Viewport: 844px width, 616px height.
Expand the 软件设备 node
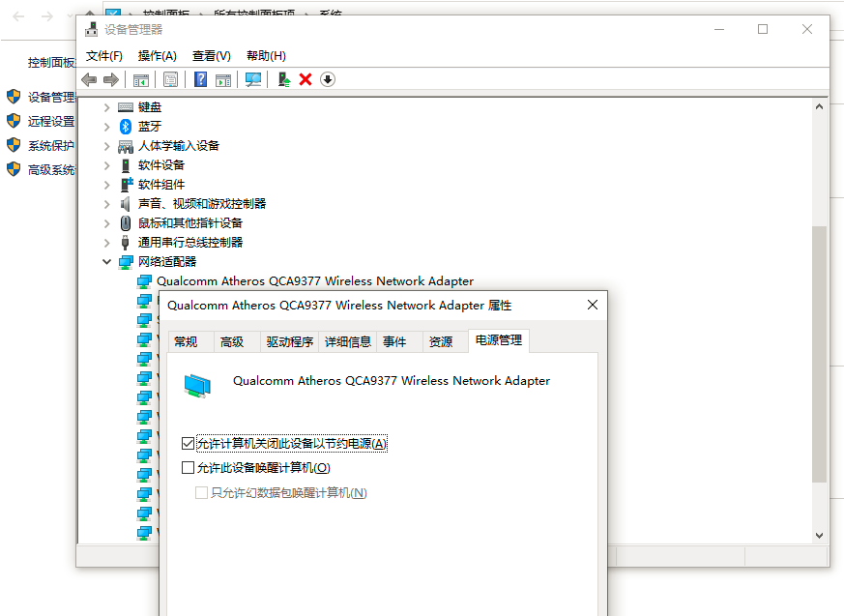pyautogui.click(x=106, y=166)
